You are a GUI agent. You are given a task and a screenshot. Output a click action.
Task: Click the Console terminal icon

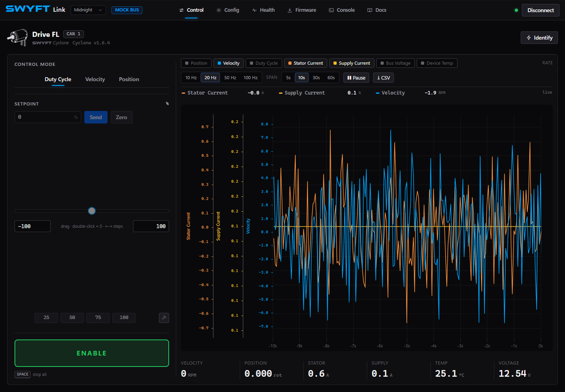[331, 10]
